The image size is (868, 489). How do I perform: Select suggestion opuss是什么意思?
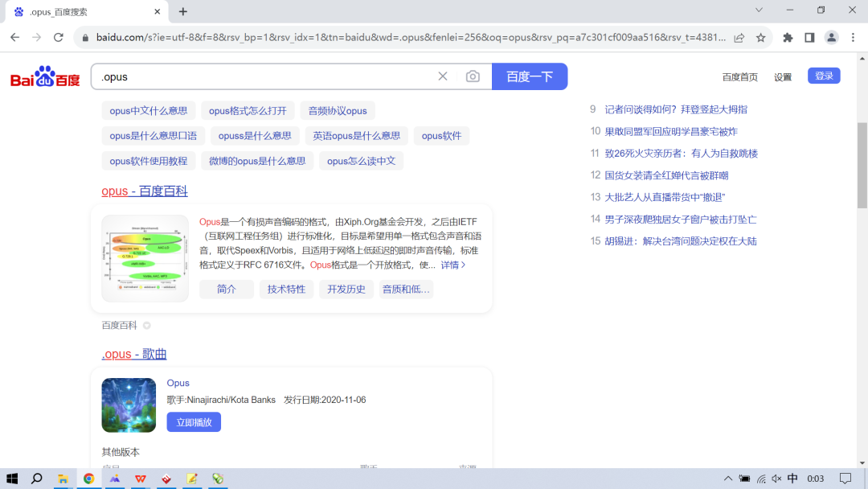pyautogui.click(x=255, y=136)
